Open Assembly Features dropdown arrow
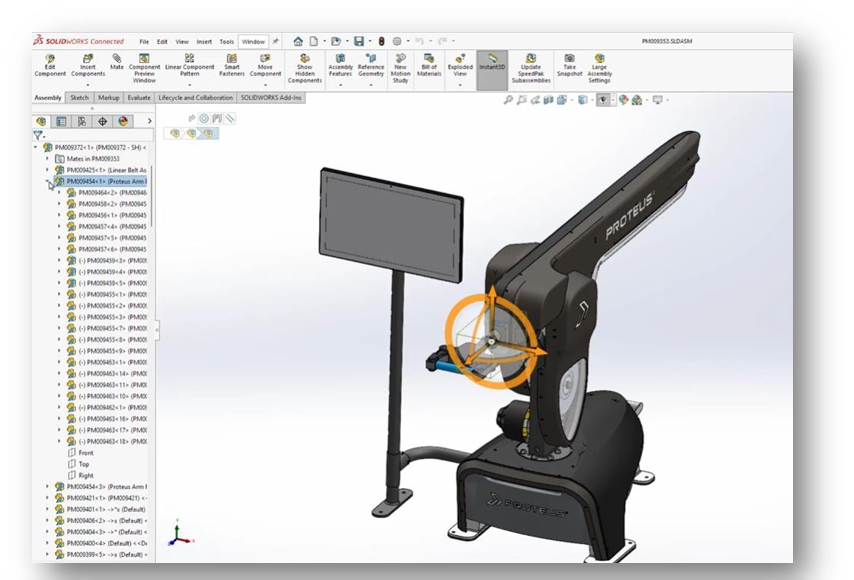 (x=340, y=85)
